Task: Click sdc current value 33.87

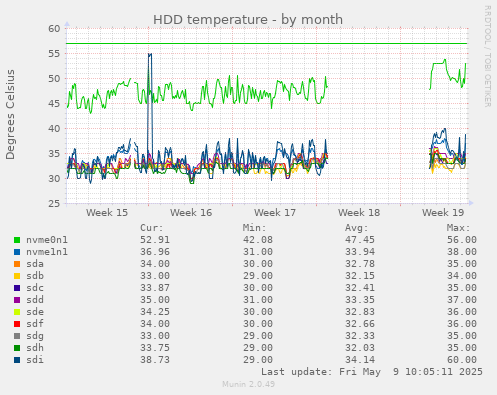Action: (155, 288)
